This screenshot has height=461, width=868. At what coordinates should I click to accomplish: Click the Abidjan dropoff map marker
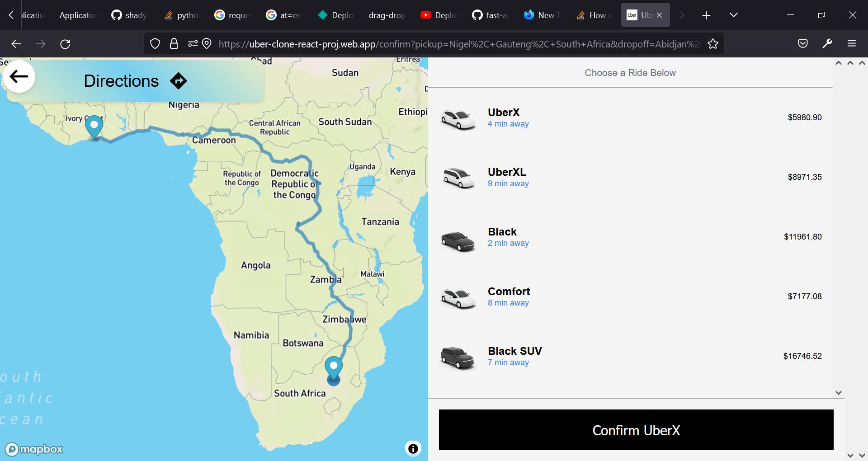tap(94, 127)
